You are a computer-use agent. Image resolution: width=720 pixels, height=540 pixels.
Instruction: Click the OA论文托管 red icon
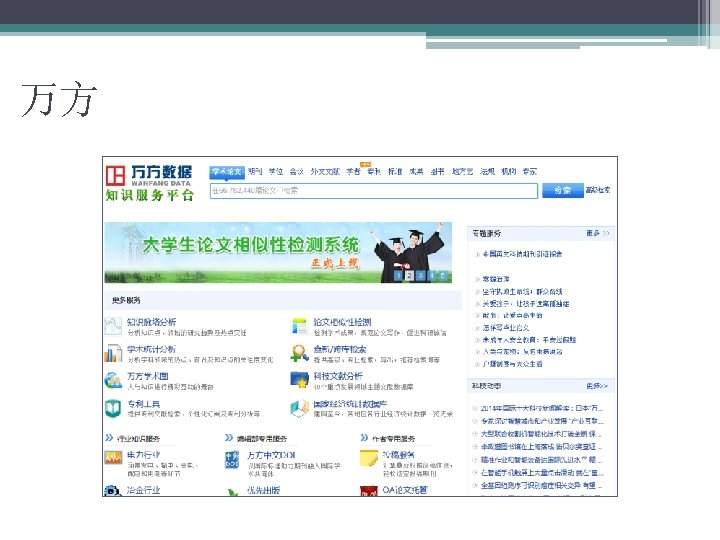[369, 491]
